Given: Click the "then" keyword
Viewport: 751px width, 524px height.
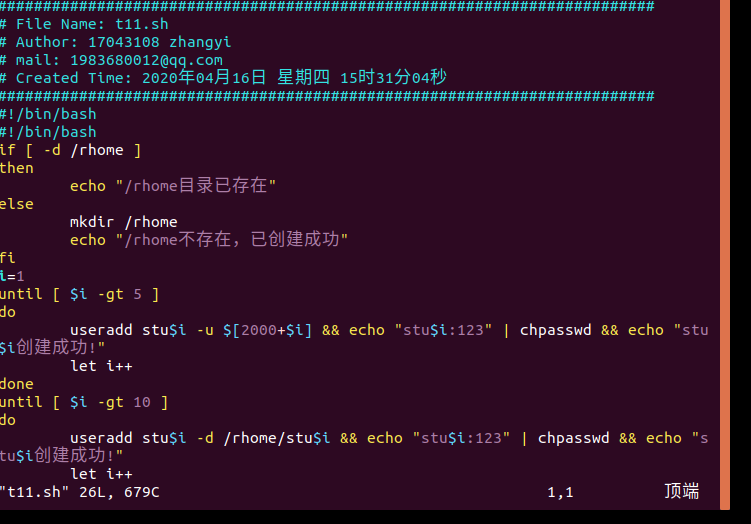Looking at the screenshot, I should pyautogui.click(x=17, y=168).
